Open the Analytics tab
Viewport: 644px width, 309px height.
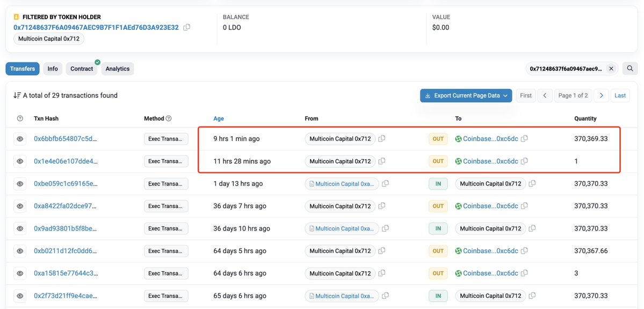tap(118, 69)
